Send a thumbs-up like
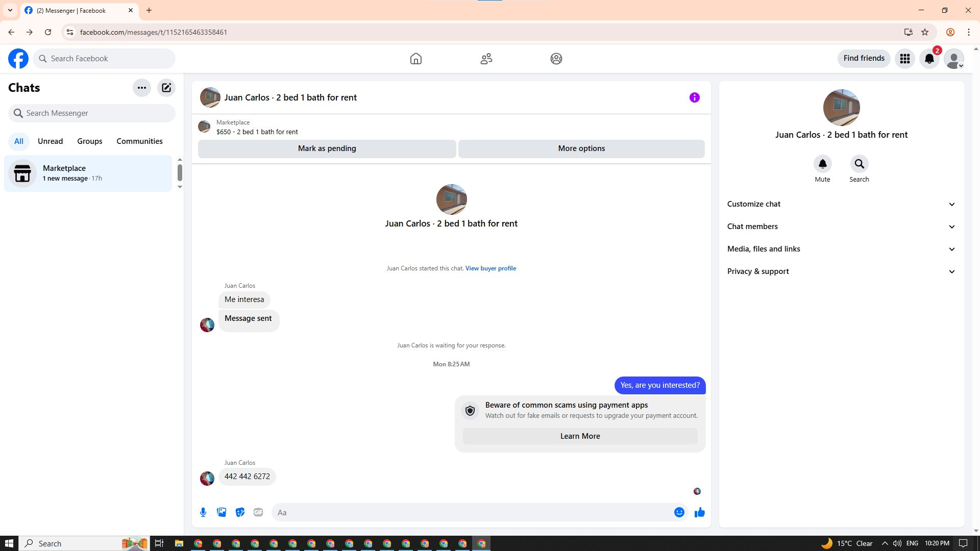The width and height of the screenshot is (980, 551). tap(700, 512)
